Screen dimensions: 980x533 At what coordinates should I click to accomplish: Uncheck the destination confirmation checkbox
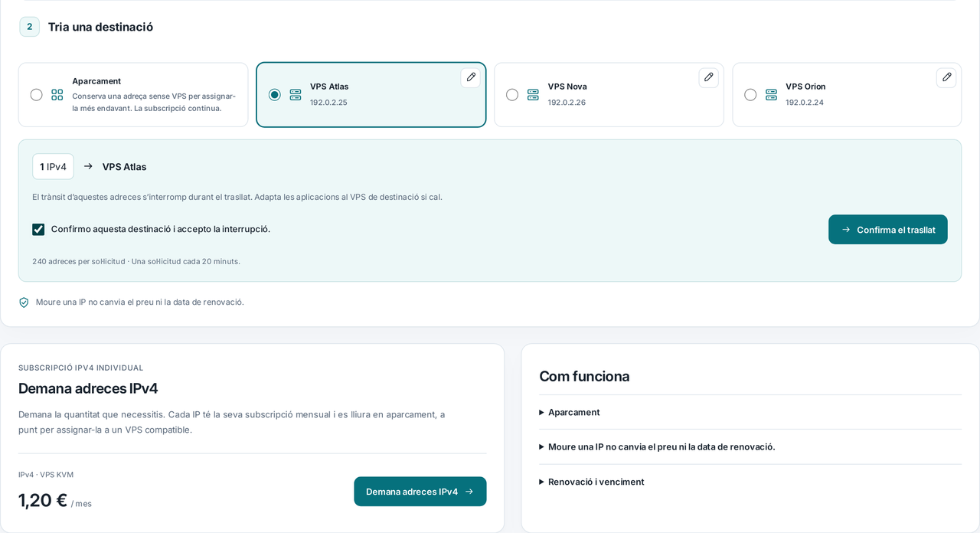point(38,229)
